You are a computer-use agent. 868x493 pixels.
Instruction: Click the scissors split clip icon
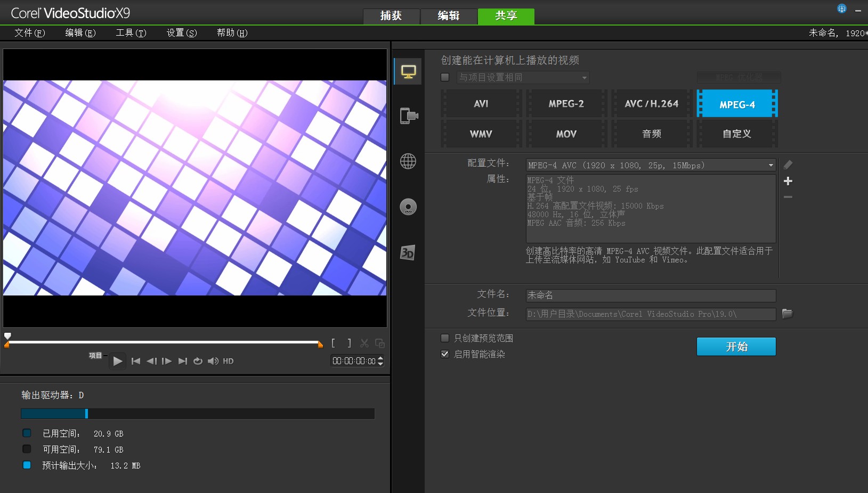click(364, 343)
